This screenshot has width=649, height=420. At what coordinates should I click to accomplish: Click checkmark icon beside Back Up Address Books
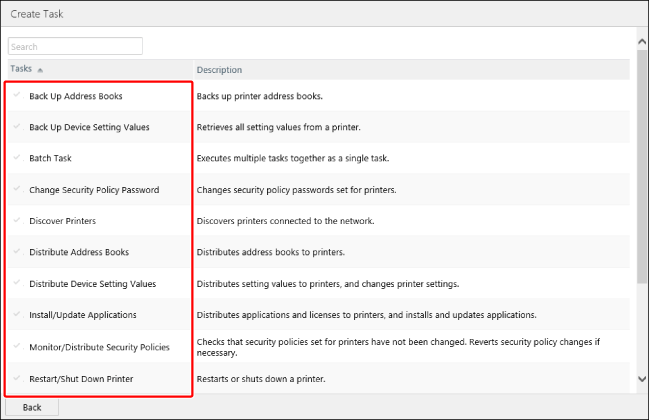point(17,96)
